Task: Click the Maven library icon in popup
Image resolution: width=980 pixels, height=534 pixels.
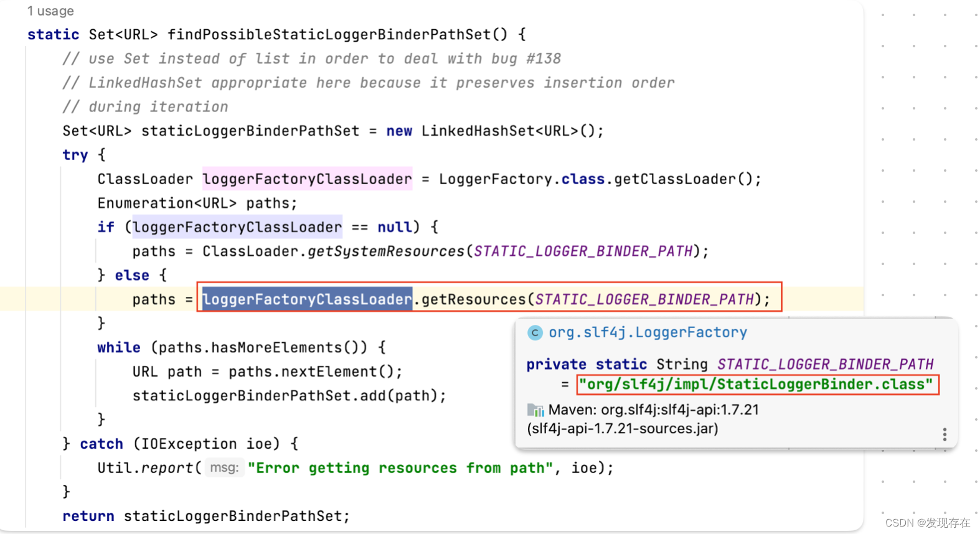Action: (x=535, y=410)
